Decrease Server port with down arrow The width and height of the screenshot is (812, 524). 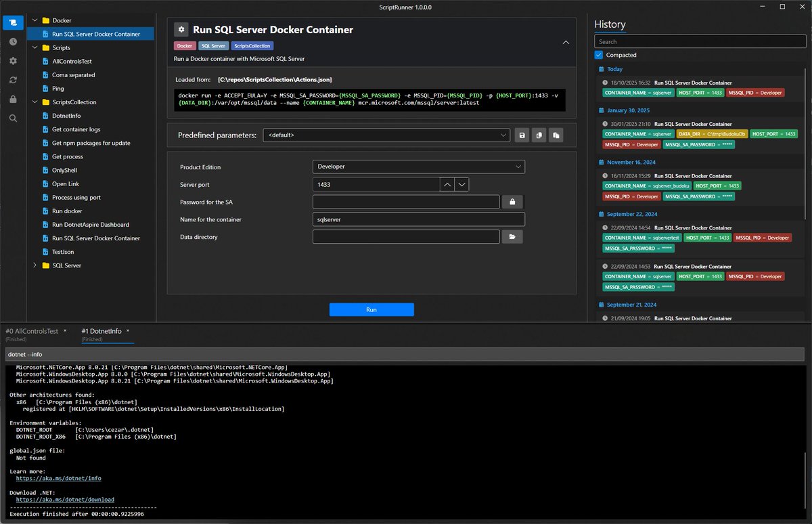(x=462, y=184)
